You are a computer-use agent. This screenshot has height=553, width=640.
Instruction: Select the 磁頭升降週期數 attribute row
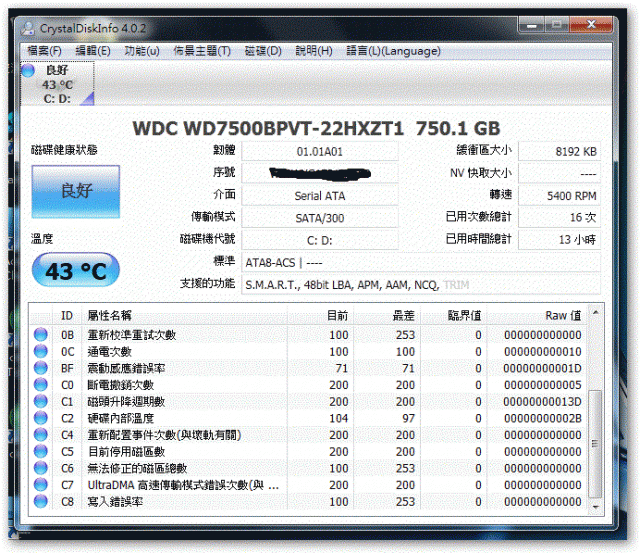308,402
